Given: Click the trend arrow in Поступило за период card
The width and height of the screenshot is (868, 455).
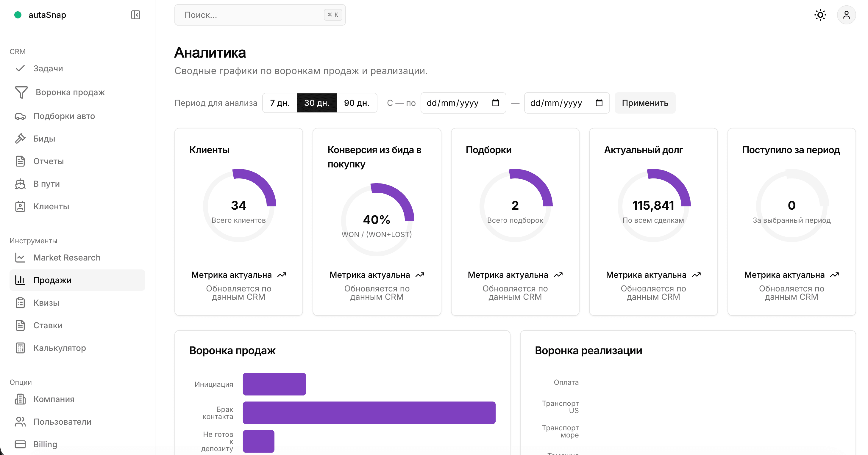Looking at the screenshot, I should tap(834, 275).
